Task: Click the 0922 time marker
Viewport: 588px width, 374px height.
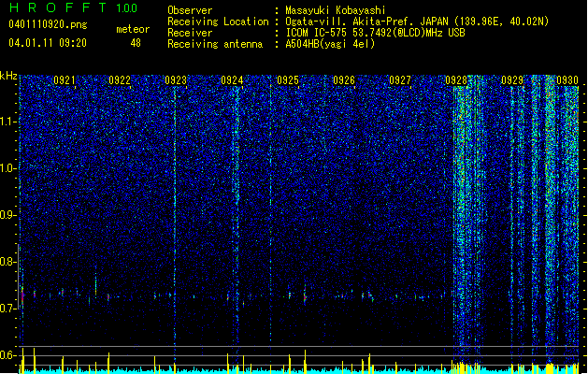Action: (x=120, y=80)
